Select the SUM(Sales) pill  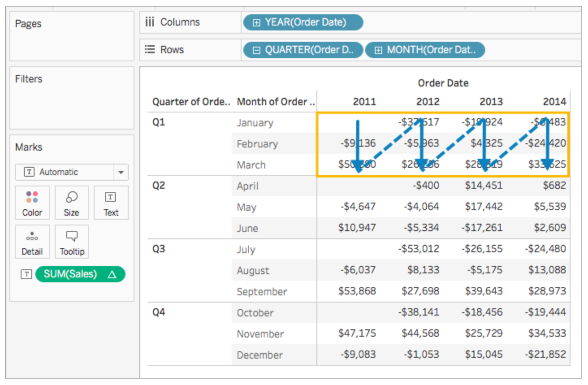coord(80,274)
